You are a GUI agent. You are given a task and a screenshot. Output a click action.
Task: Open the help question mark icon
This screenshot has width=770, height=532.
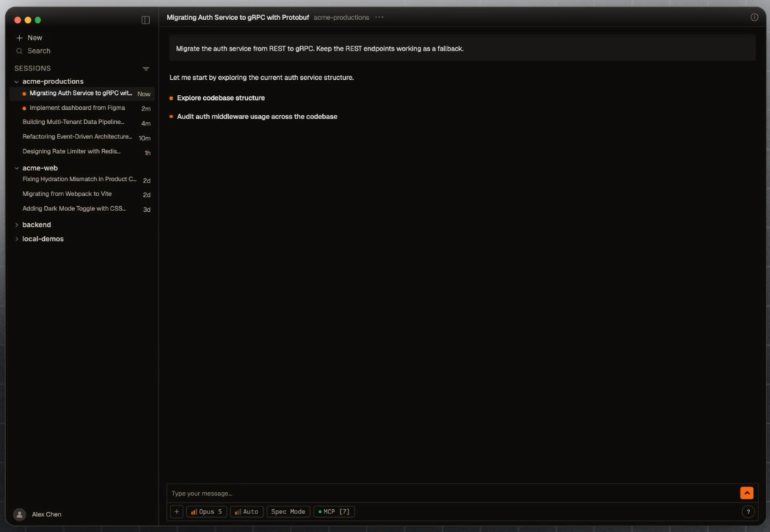[x=748, y=512]
